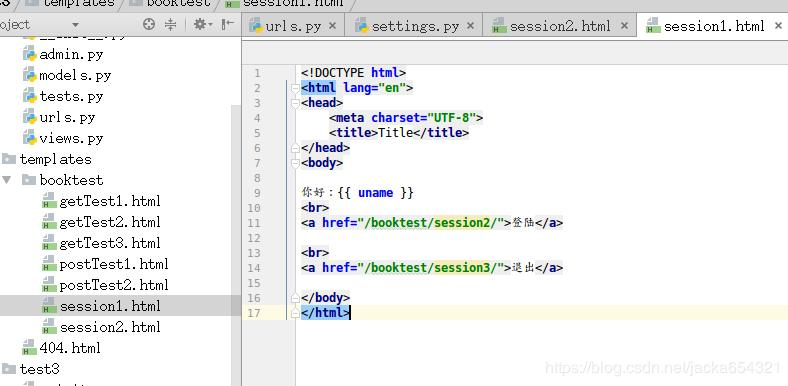Select the test3 folder in tree
788x386 pixels.
point(39,369)
